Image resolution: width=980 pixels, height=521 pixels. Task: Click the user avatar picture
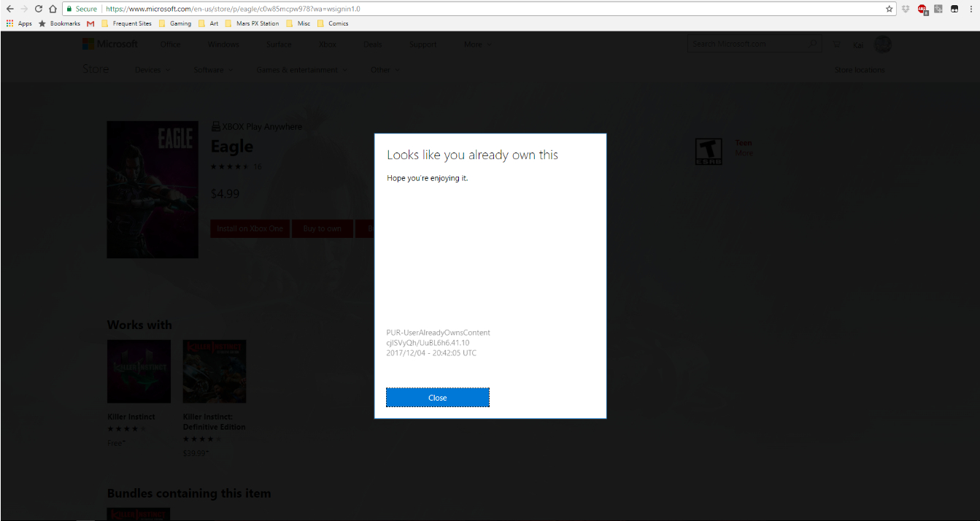pos(882,45)
